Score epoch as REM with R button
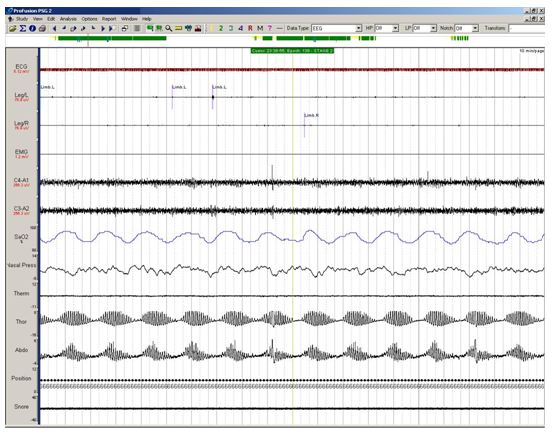This screenshot has height=434, width=553. tap(250, 28)
